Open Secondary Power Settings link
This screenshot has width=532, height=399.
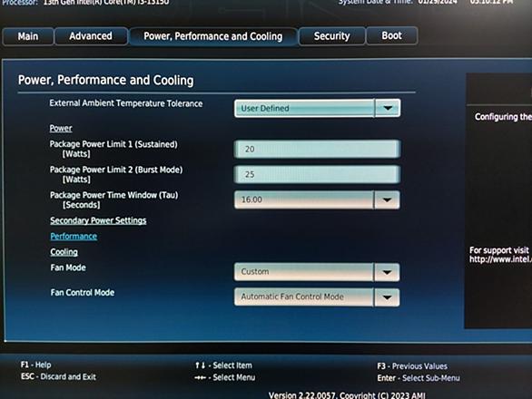(98, 220)
